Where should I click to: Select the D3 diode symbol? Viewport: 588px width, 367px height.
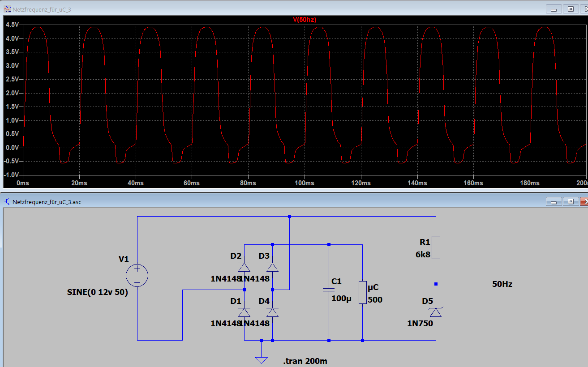pyautogui.click(x=272, y=267)
